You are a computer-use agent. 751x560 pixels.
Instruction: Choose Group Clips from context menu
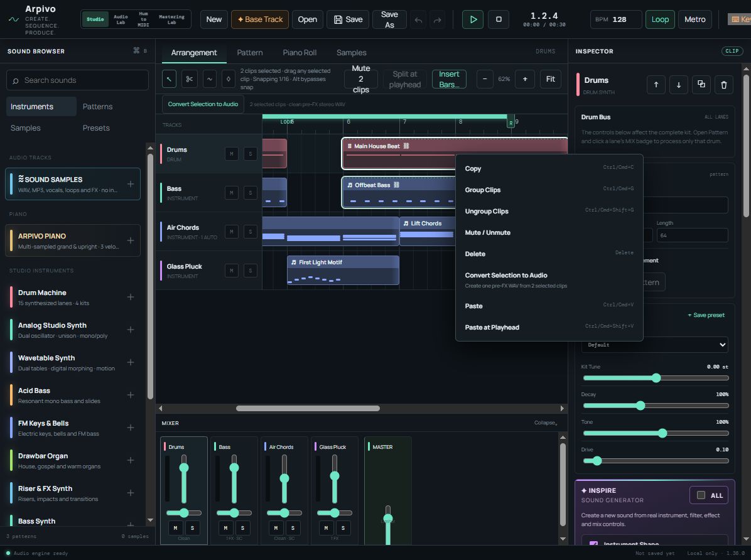(549, 190)
